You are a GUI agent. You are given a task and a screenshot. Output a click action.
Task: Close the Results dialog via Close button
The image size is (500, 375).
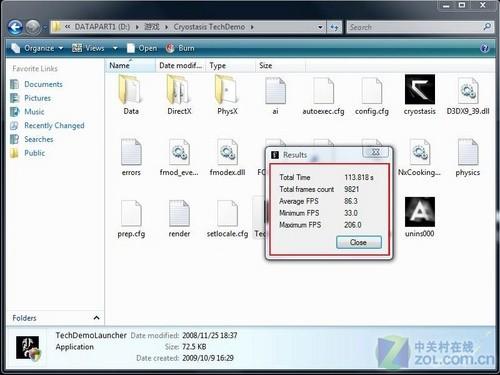(x=359, y=242)
